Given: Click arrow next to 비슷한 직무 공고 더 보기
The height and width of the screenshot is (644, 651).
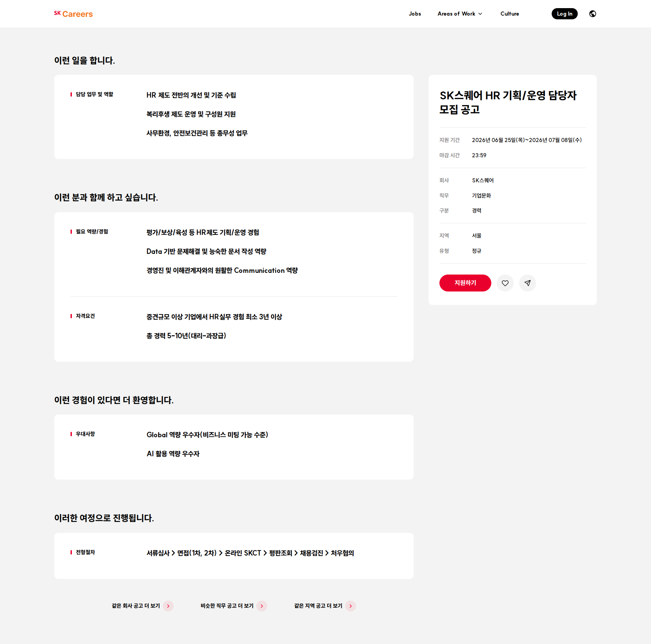Looking at the screenshot, I should pos(262,606).
